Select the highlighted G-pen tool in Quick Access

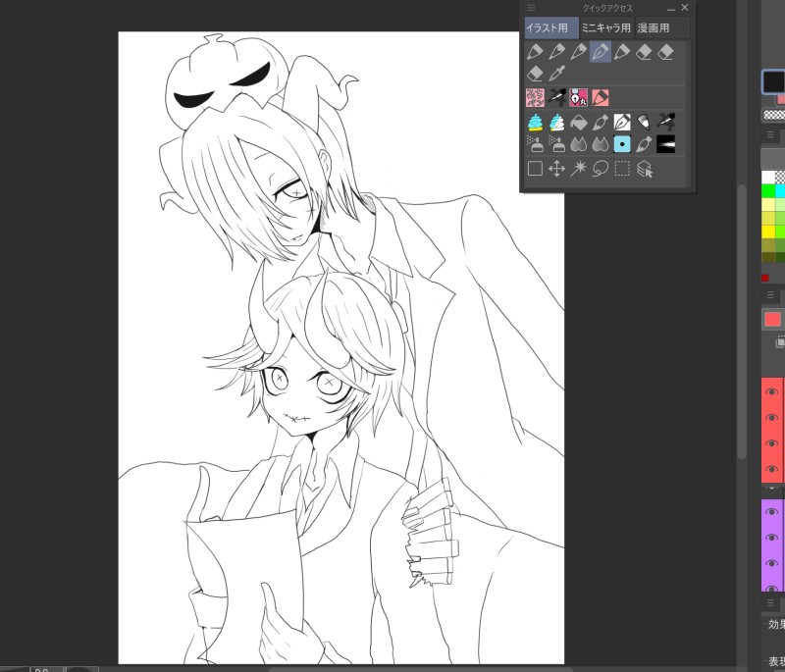pyautogui.click(x=601, y=52)
